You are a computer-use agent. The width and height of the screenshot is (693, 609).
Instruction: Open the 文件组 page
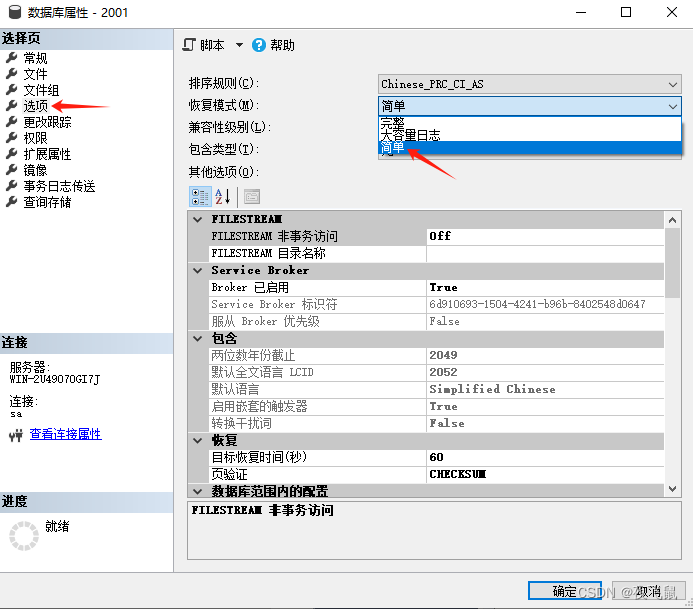(x=41, y=90)
